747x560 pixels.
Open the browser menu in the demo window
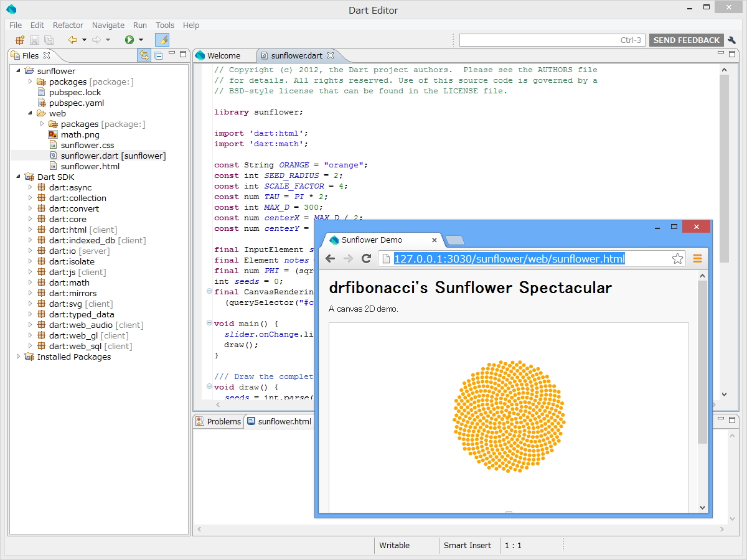[697, 259]
